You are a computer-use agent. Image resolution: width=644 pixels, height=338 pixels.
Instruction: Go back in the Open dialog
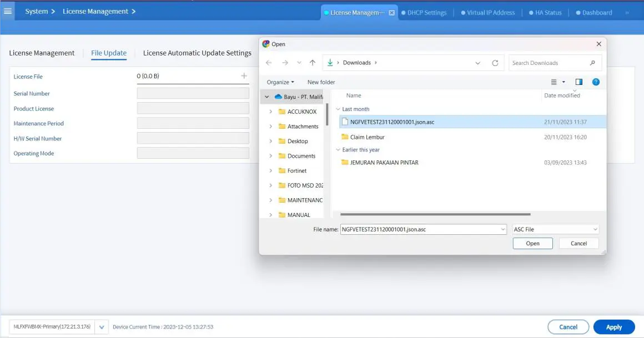pos(269,63)
